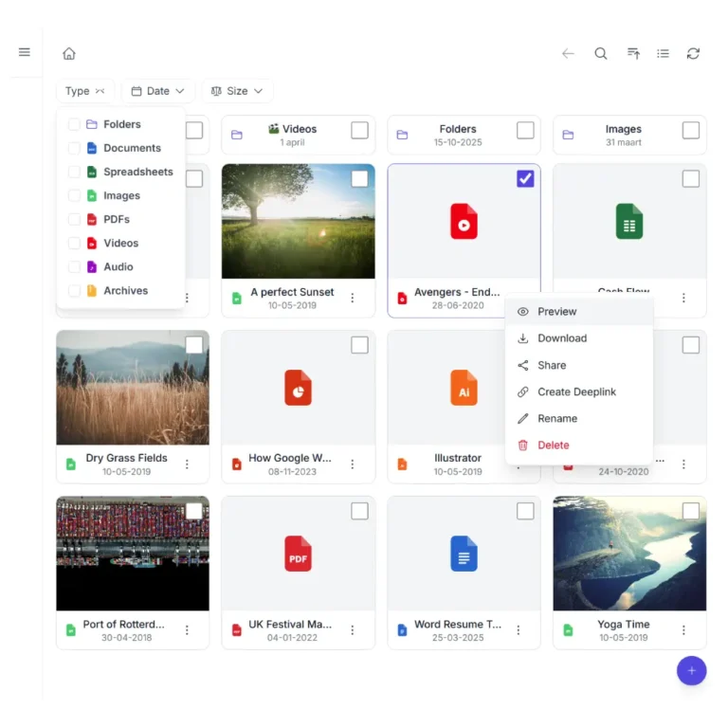728x728 pixels.
Task: Click the sort order icon
Action: pos(633,53)
